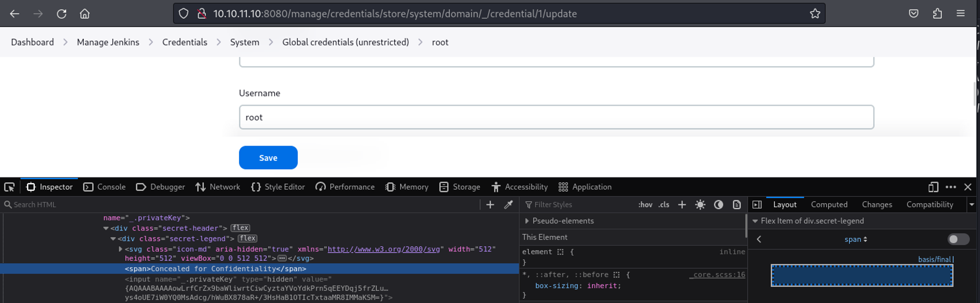The width and height of the screenshot is (980, 303).
Task: Toggle print media simulation icon
Action: pyautogui.click(x=736, y=204)
